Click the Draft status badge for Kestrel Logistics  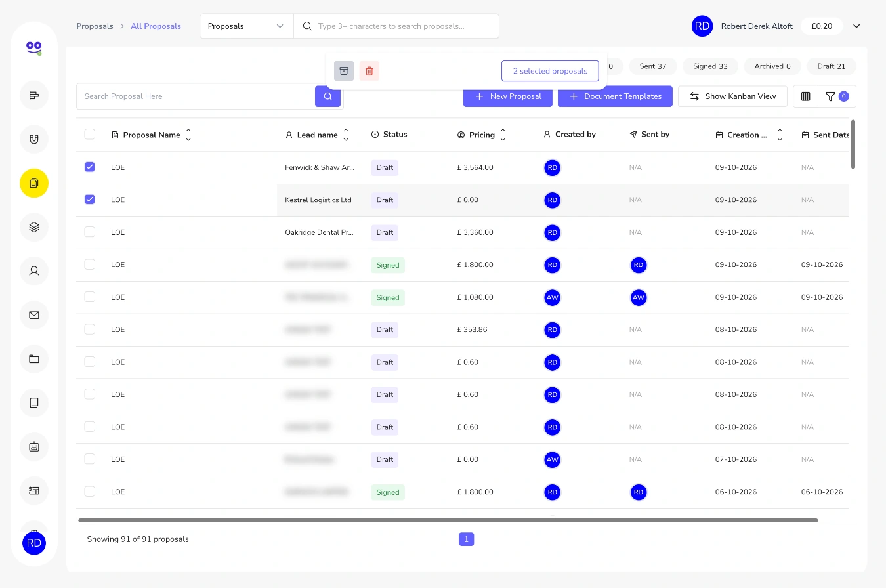coord(385,200)
